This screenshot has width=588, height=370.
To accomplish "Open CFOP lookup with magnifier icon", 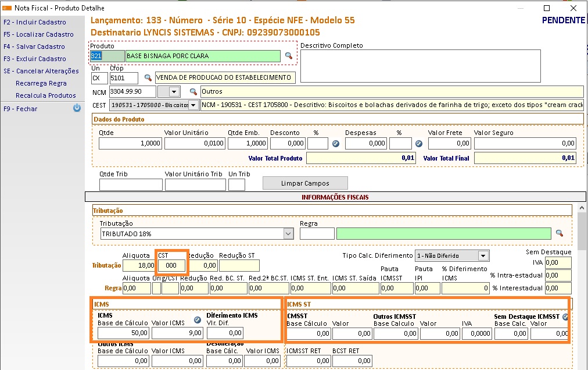I will coord(148,77).
